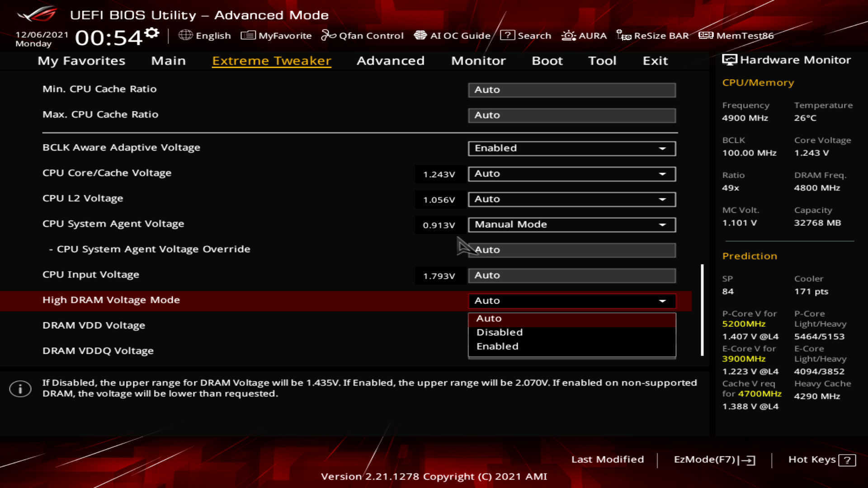868x488 pixels.
Task: Open MemTest86 memory icon
Action: (706, 35)
